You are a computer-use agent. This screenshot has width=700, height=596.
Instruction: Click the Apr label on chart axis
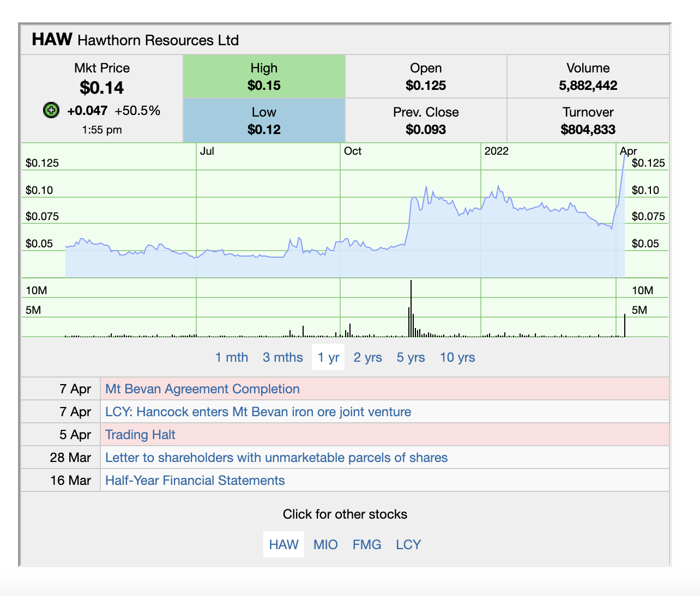[629, 151]
